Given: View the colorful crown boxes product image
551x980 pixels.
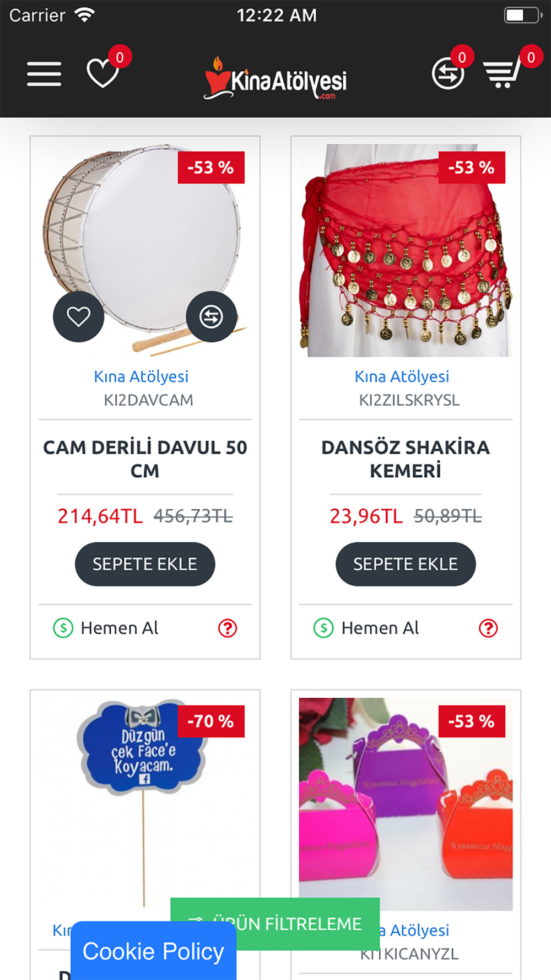Looking at the screenshot, I should 406,804.
